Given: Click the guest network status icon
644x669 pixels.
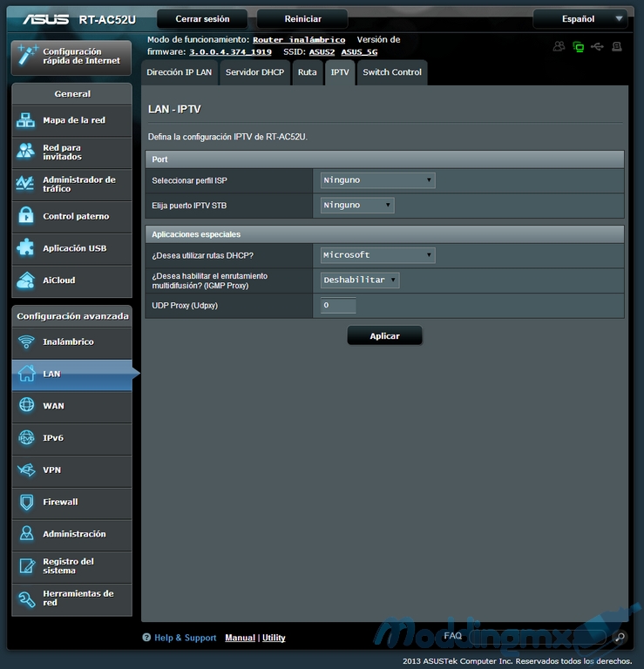Looking at the screenshot, I should click(559, 46).
